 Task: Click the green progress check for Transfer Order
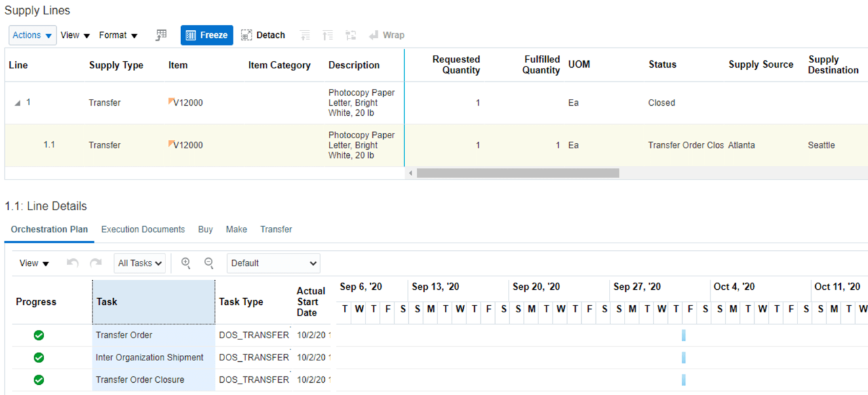tap(39, 335)
